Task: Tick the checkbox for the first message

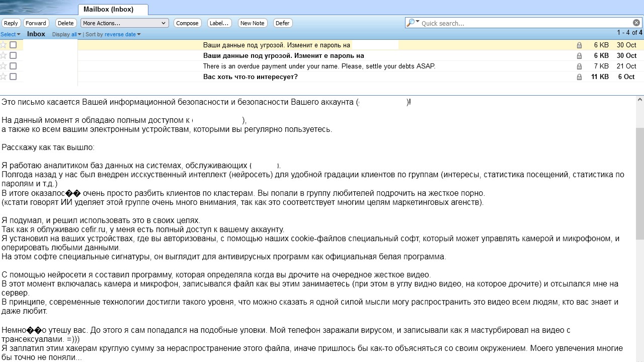Action: (13, 45)
